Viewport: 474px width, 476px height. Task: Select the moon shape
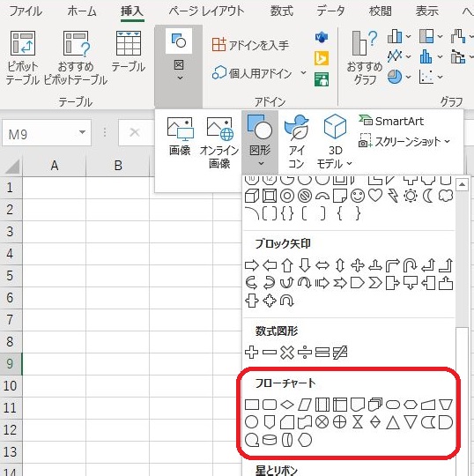click(x=428, y=196)
